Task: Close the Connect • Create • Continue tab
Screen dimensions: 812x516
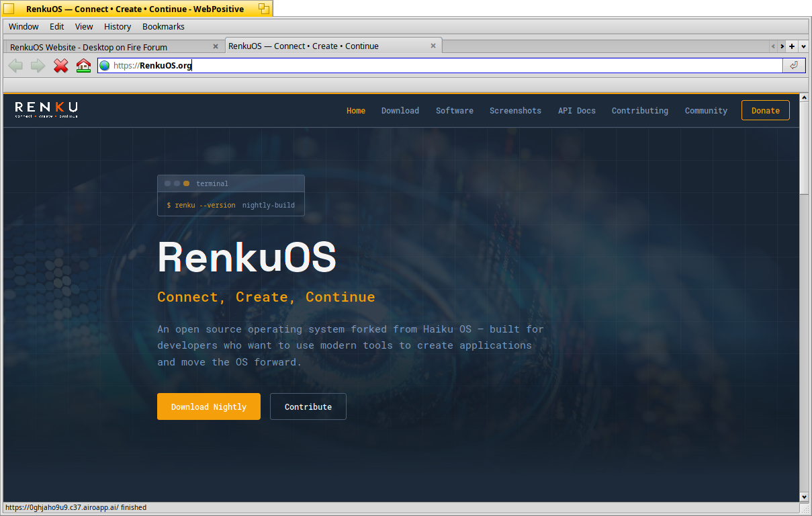Action: 433,46
